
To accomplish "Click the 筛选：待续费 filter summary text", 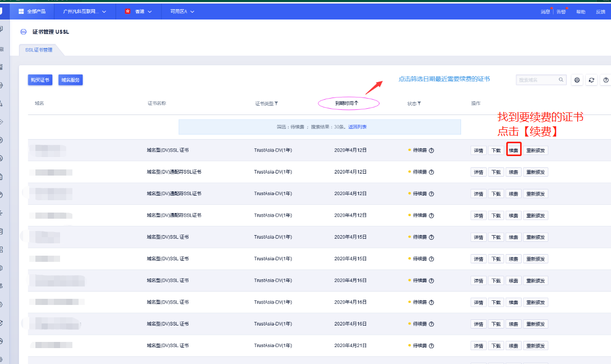I will coord(290,127).
